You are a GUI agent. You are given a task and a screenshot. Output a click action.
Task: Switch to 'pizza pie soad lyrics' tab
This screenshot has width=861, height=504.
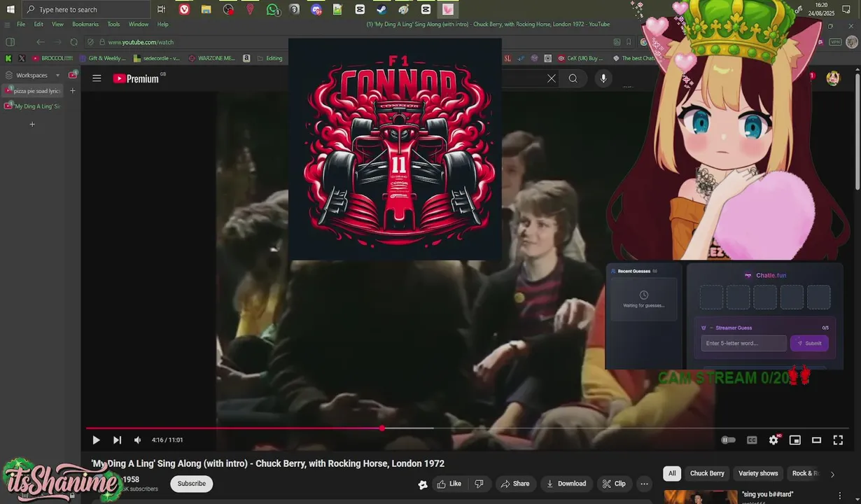click(x=33, y=91)
